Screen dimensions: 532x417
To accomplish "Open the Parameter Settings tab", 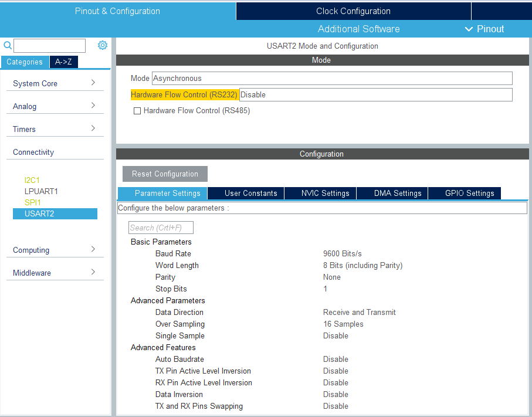I will (x=162, y=193).
